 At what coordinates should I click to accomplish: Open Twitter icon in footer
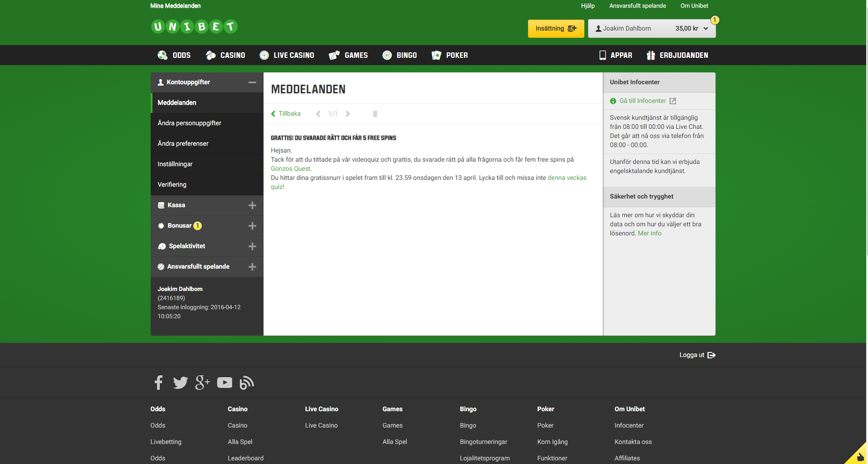pyautogui.click(x=180, y=382)
